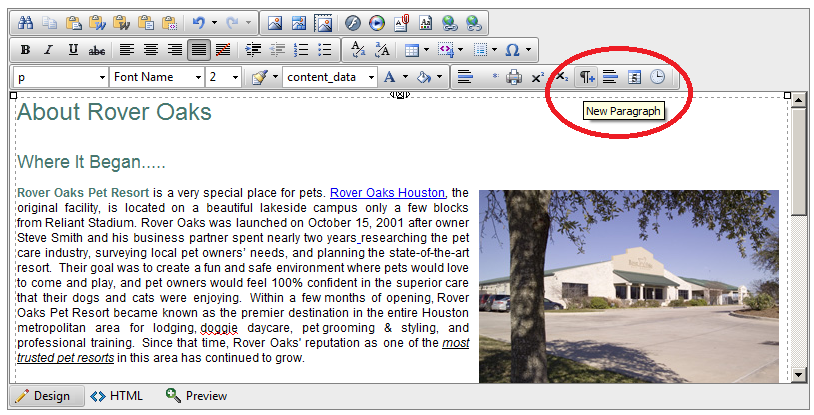
Task: Click the Indent icon
Action: (253, 50)
